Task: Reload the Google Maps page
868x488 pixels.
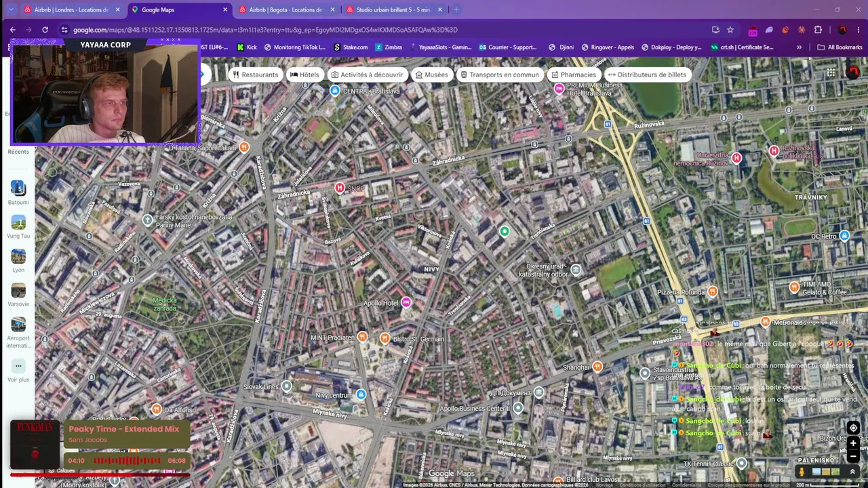Action: 45,30
